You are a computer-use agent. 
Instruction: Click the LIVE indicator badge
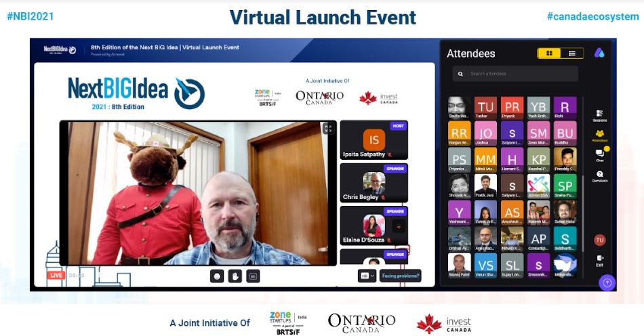click(56, 275)
